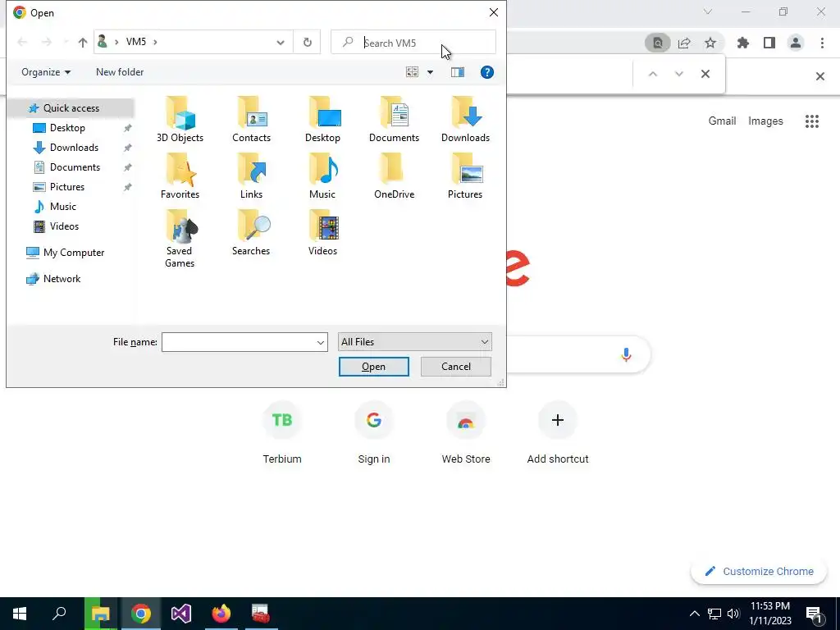Select Videos in the sidebar

64,226
